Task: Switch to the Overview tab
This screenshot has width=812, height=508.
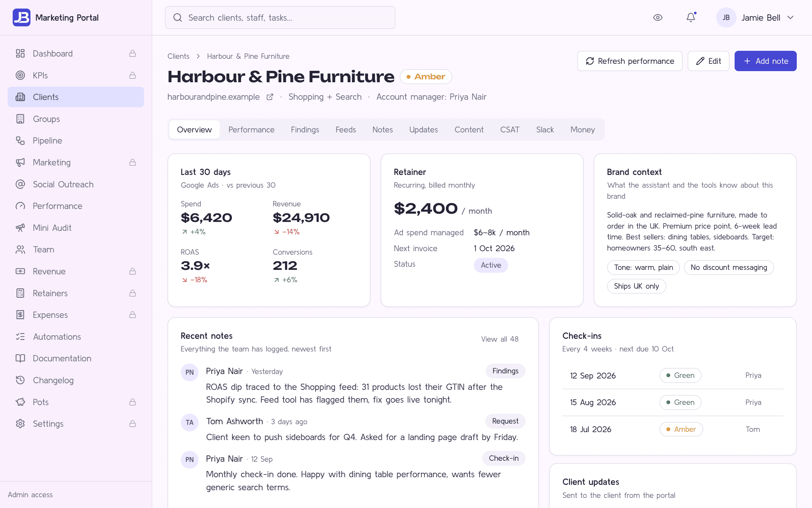Action: [x=194, y=130]
